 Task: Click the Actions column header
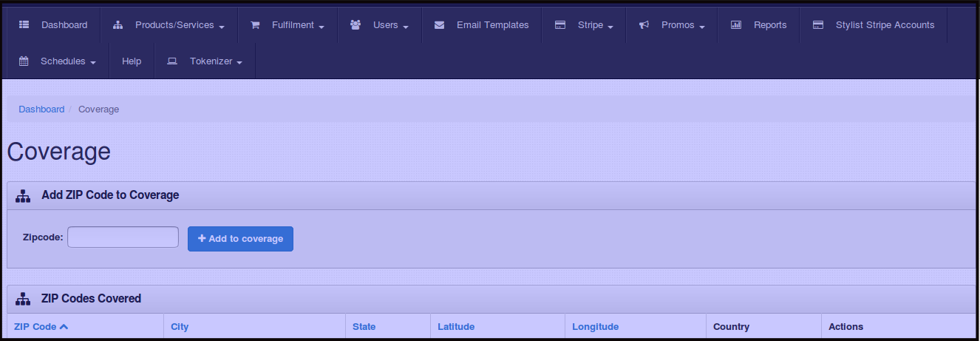(845, 326)
